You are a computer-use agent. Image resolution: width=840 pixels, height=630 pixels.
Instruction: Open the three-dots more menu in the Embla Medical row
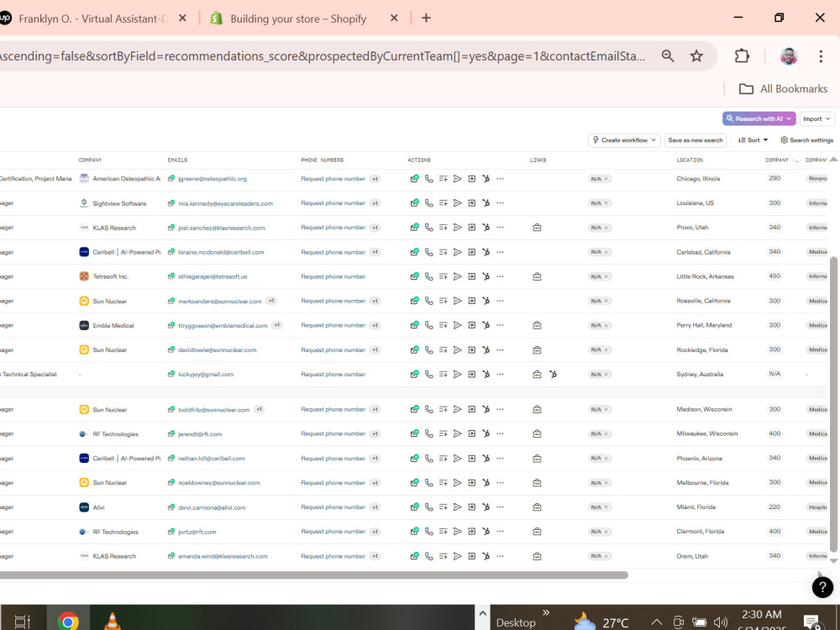tap(500, 325)
